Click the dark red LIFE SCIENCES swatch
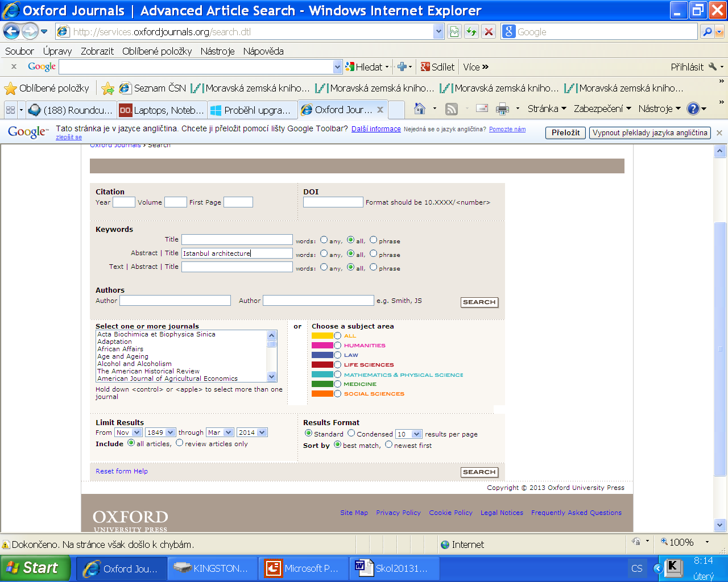728x582 pixels. click(322, 365)
